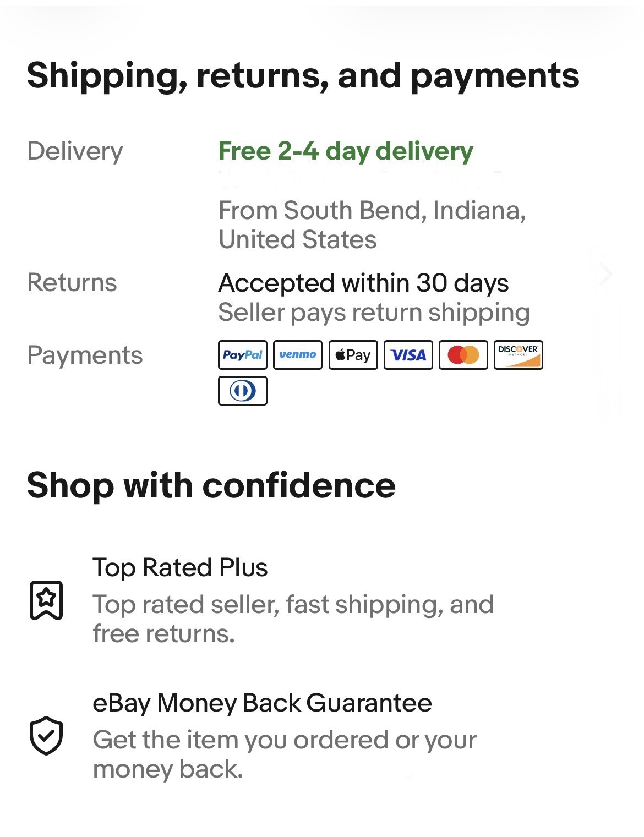The height and width of the screenshot is (837, 644).
Task: Open the Free 2-4 day delivery details
Action: click(x=346, y=151)
